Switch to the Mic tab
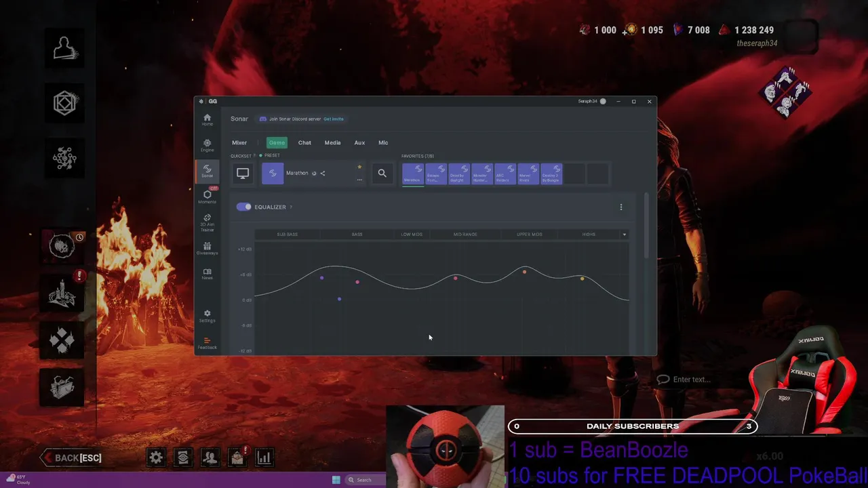The height and width of the screenshot is (488, 868). pyautogui.click(x=383, y=142)
